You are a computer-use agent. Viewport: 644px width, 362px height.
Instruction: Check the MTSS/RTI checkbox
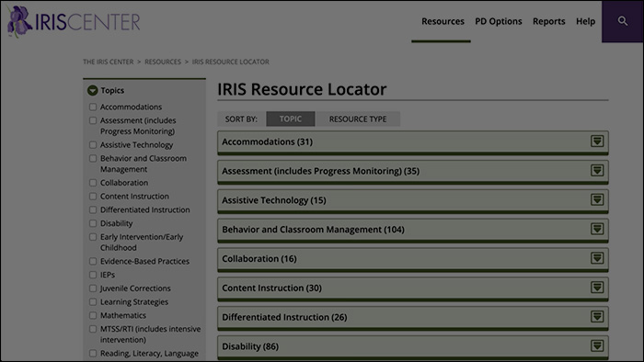coord(93,329)
